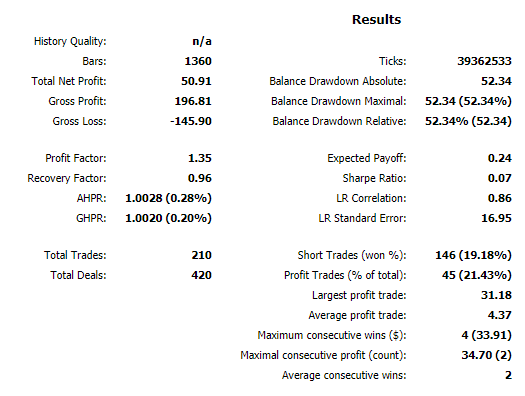Screen dimensions: 525x396
Task: Click the Gross Profit value 196.81
Action: (193, 101)
